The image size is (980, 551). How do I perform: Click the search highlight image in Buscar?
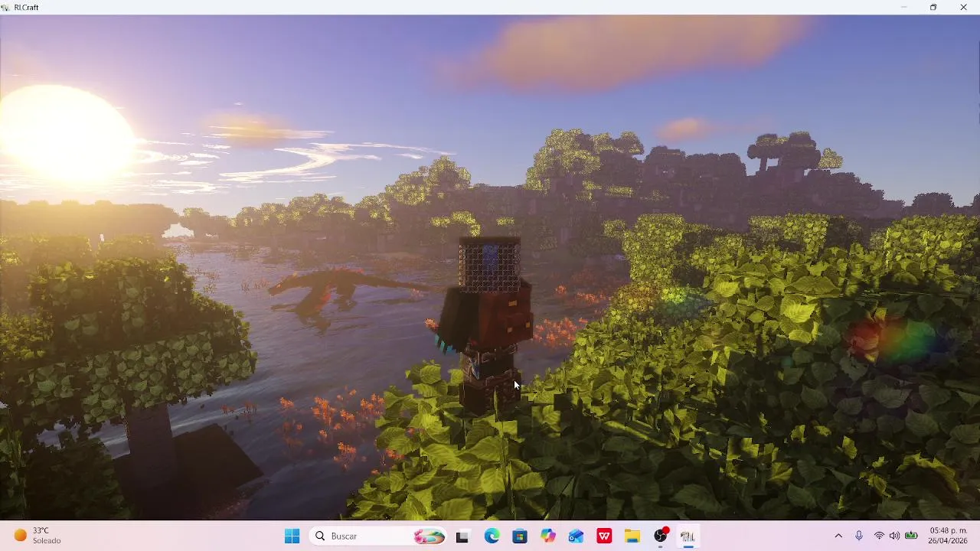429,536
